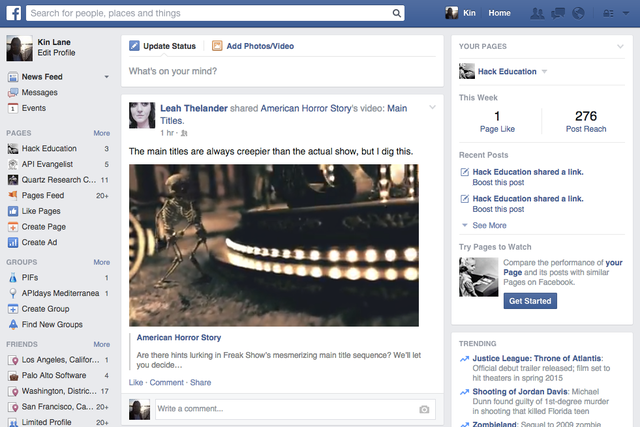Screen dimensions: 640x427
Task: Click the News Feed icon in sidebar
Action: [x=13, y=77]
